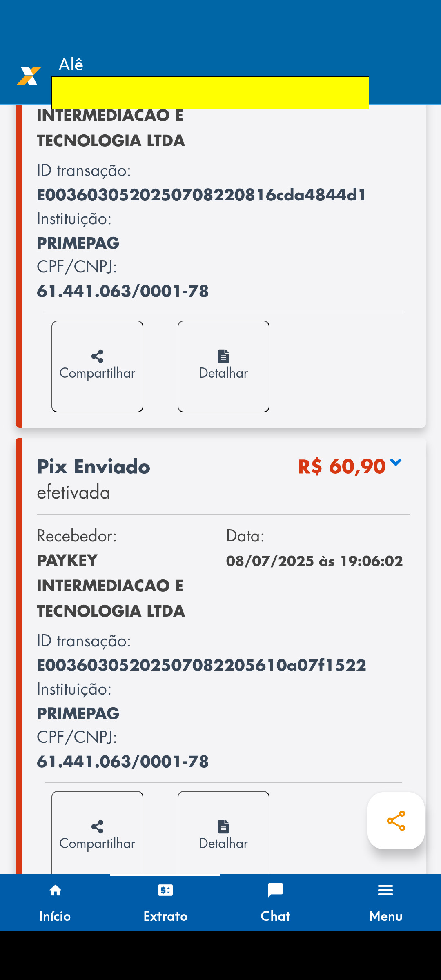This screenshot has width=441, height=980.
Task: Tap the Caixa logo in the header
Action: tap(29, 76)
